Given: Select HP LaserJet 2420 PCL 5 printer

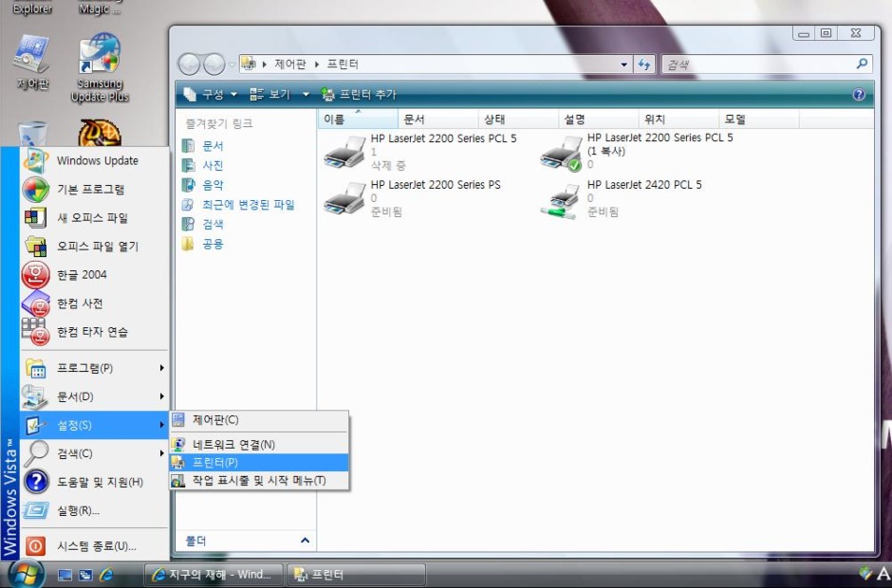Looking at the screenshot, I should (622, 198).
